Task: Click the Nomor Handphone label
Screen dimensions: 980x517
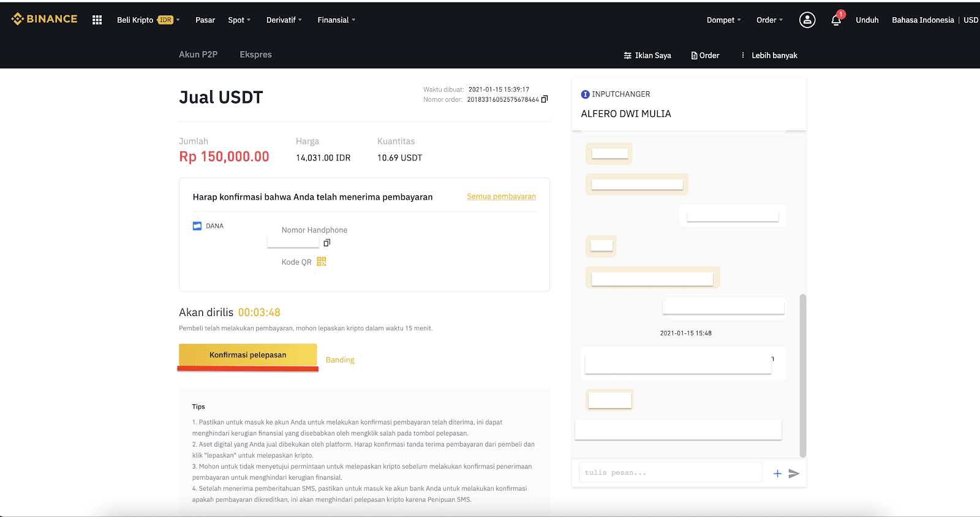Action: [x=314, y=230]
